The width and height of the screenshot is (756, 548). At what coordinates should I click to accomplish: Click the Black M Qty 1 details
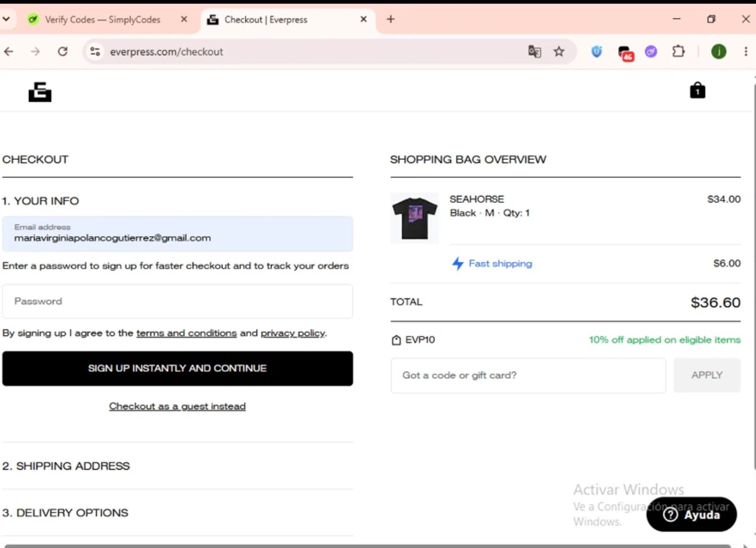tap(490, 213)
